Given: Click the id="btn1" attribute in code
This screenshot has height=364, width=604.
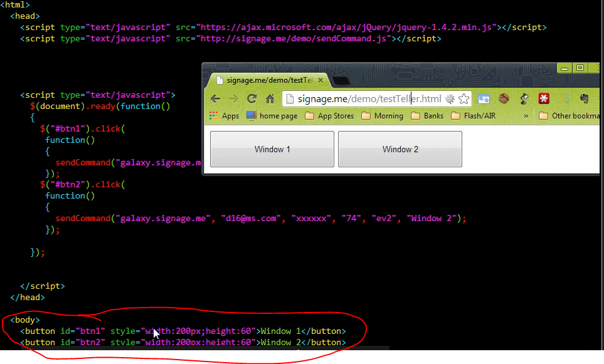Looking at the screenshot, I should [x=83, y=331].
